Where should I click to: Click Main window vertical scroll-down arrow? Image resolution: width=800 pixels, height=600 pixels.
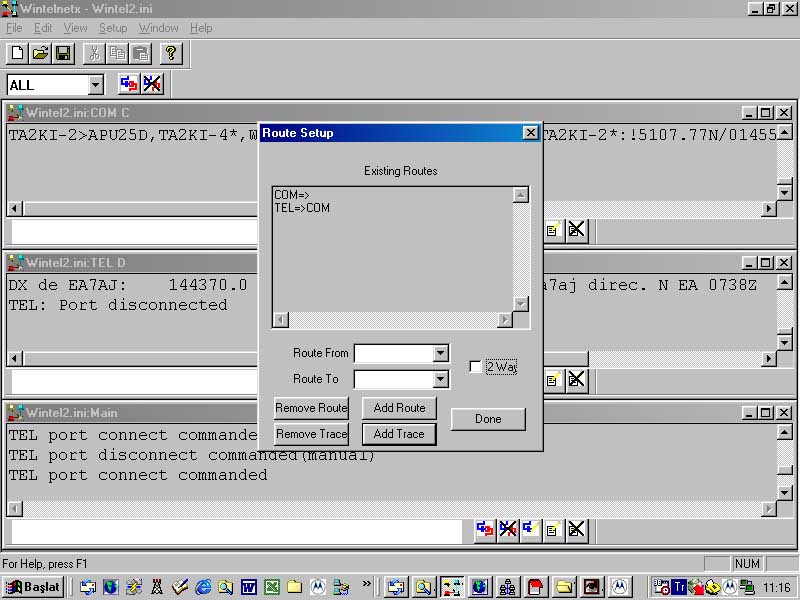(x=785, y=492)
